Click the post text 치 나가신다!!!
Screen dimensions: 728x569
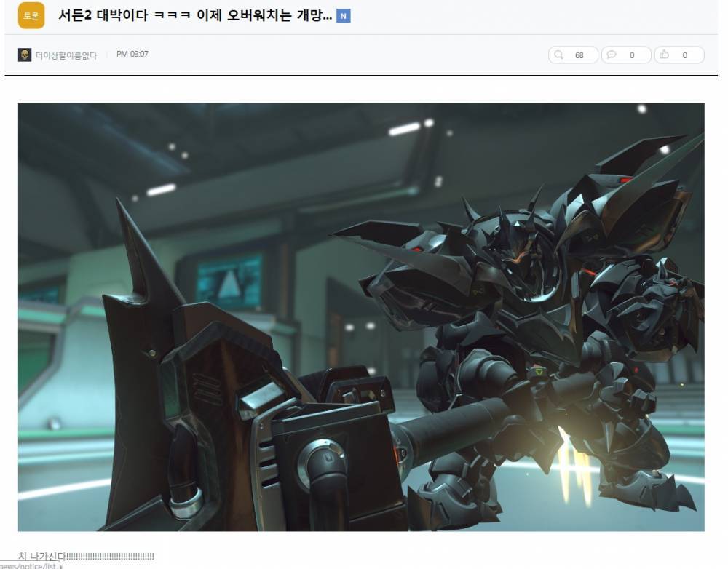click(86, 556)
